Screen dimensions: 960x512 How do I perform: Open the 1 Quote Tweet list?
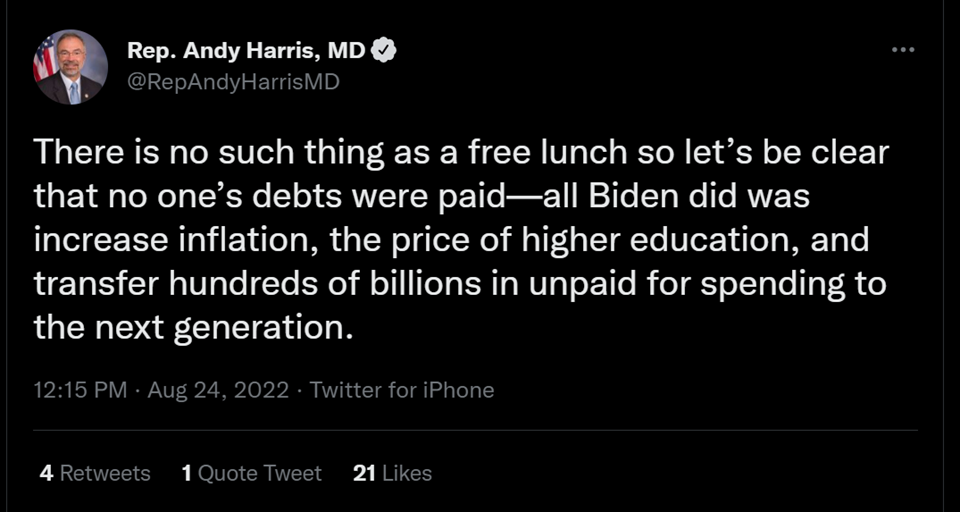(x=252, y=473)
